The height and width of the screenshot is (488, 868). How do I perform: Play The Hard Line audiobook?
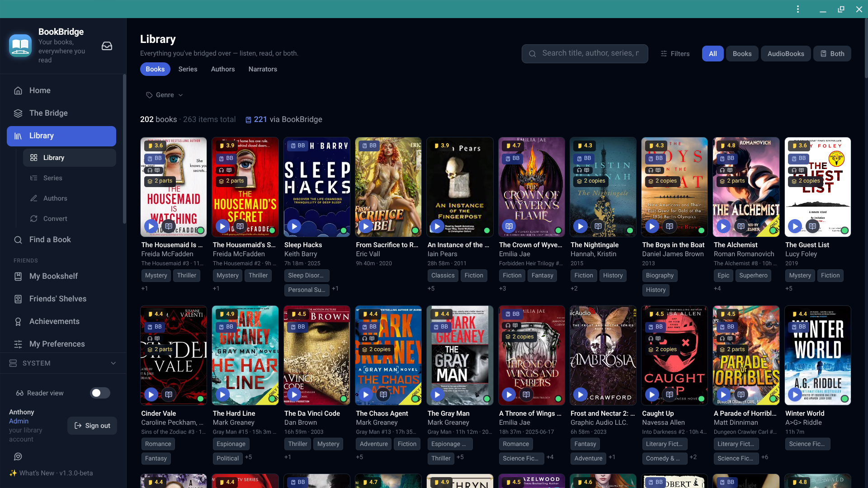[x=222, y=394]
